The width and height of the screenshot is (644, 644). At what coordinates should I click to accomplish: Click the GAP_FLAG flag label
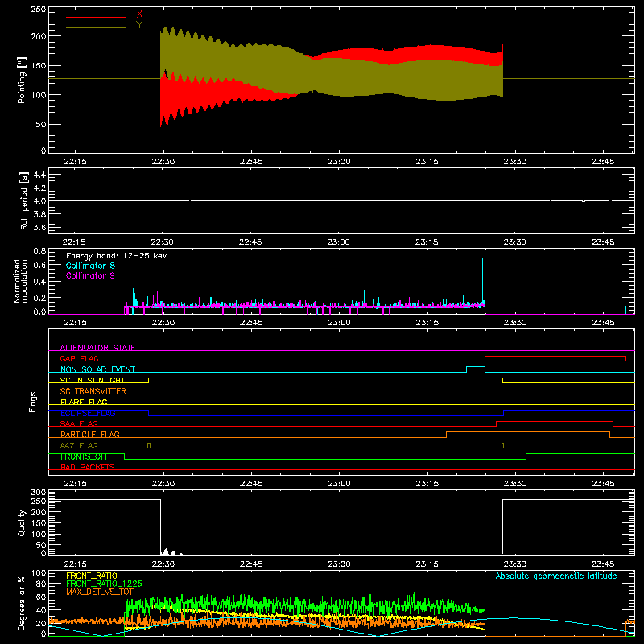click(x=79, y=358)
